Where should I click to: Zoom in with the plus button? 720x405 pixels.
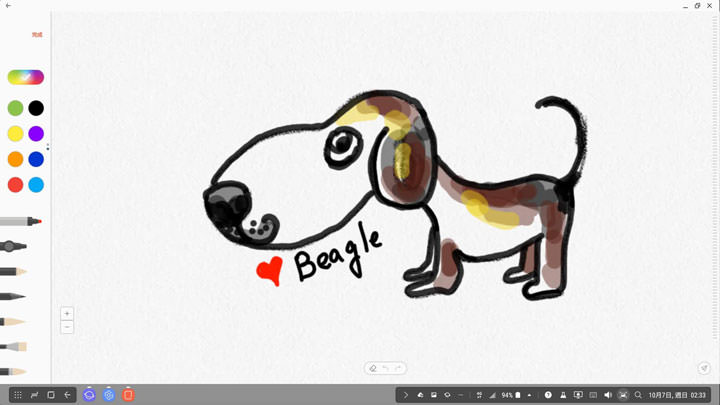point(67,314)
